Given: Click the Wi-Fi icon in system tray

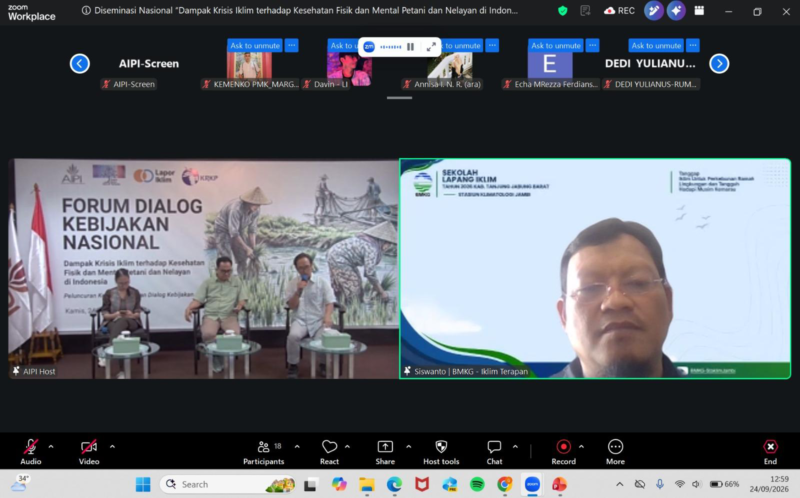Looking at the screenshot, I should 679,484.
